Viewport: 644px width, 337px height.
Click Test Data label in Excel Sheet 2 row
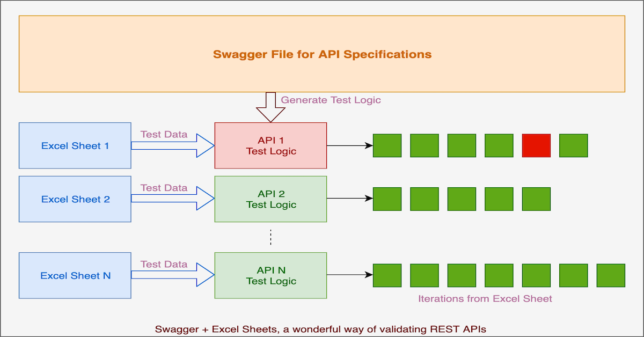point(164,188)
